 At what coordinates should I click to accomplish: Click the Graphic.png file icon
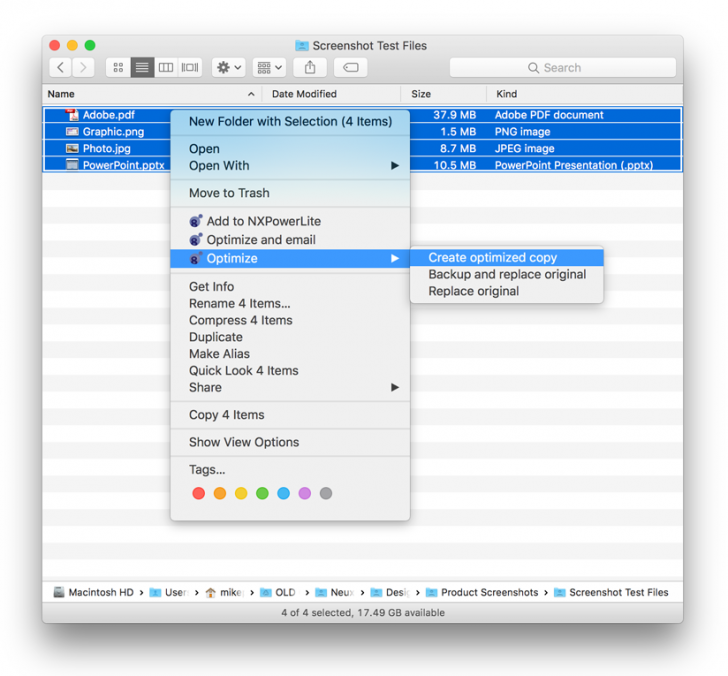tap(72, 131)
